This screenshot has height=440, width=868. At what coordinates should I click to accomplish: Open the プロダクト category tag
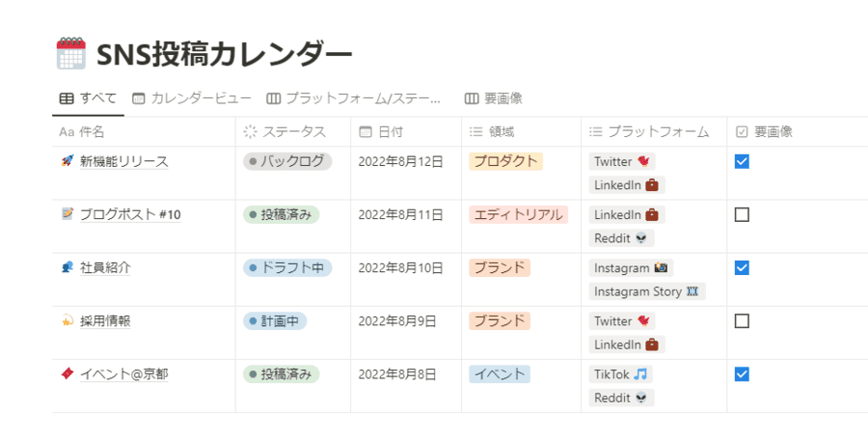pyautogui.click(x=506, y=161)
